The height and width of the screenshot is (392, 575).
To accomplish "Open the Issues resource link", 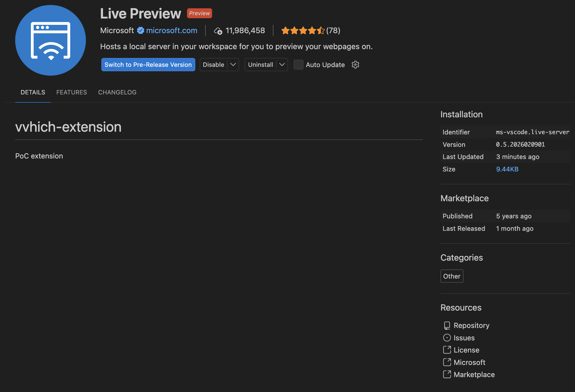I will tap(464, 338).
